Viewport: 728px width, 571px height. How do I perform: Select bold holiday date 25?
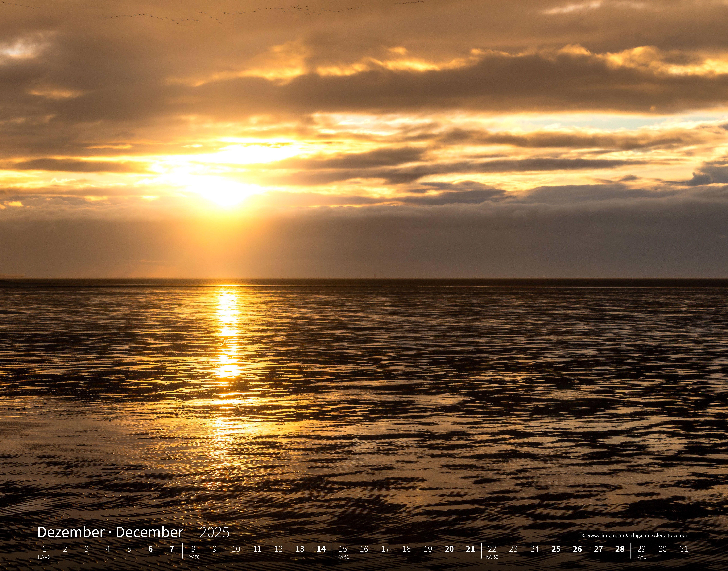pos(556,549)
